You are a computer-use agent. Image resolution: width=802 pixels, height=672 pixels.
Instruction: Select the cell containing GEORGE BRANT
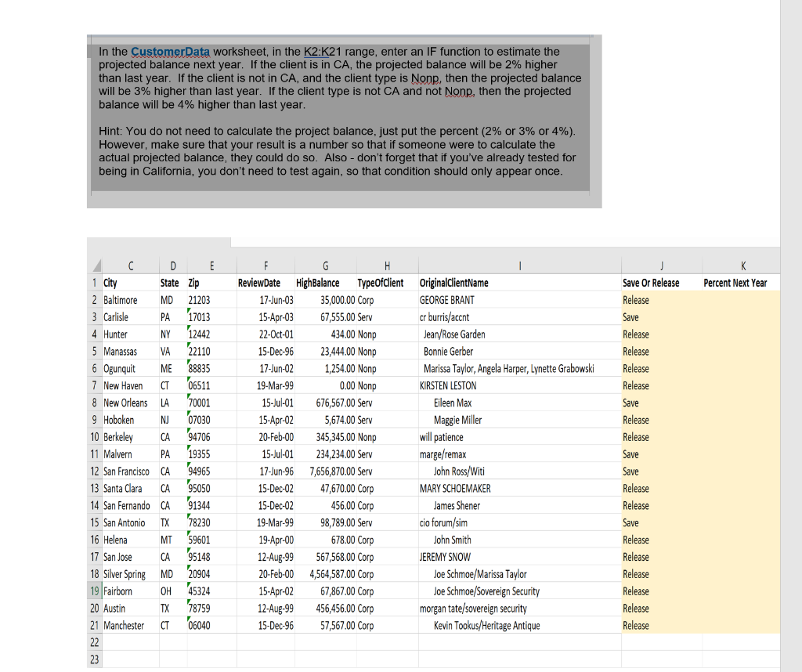pos(447,299)
